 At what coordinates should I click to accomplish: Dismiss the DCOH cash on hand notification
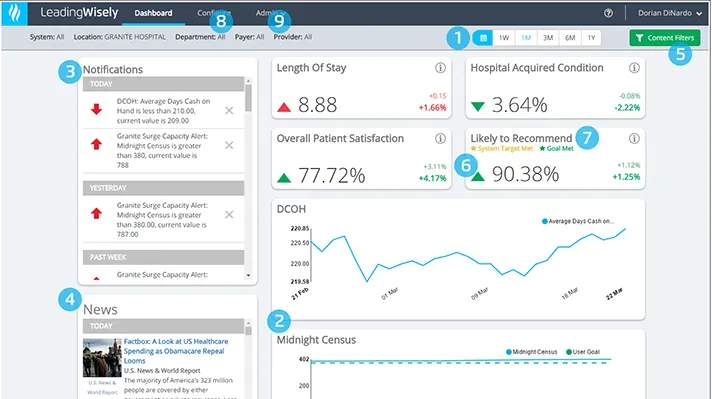pos(229,111)
